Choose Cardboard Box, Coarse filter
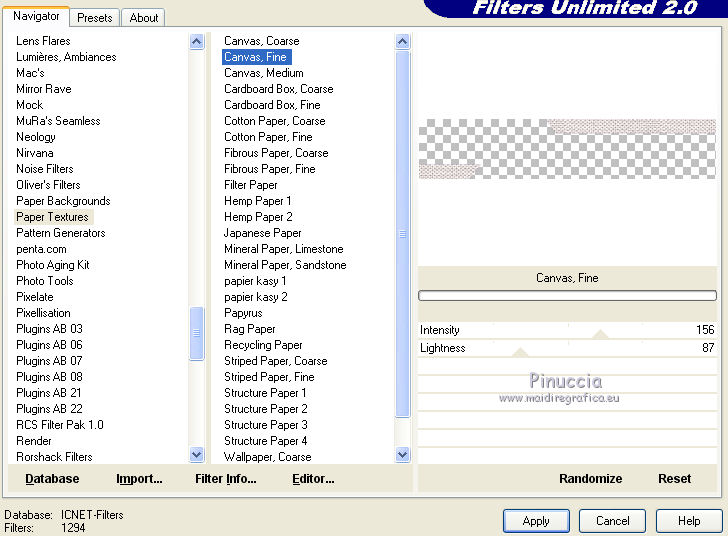728x536 pixels. point(279,89)
